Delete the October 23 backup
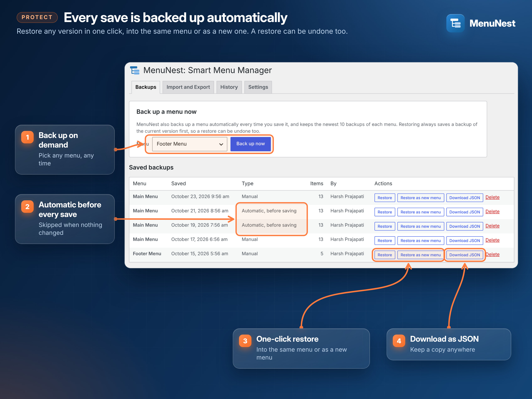The image size is (532, 399). (x=492, y=197)
